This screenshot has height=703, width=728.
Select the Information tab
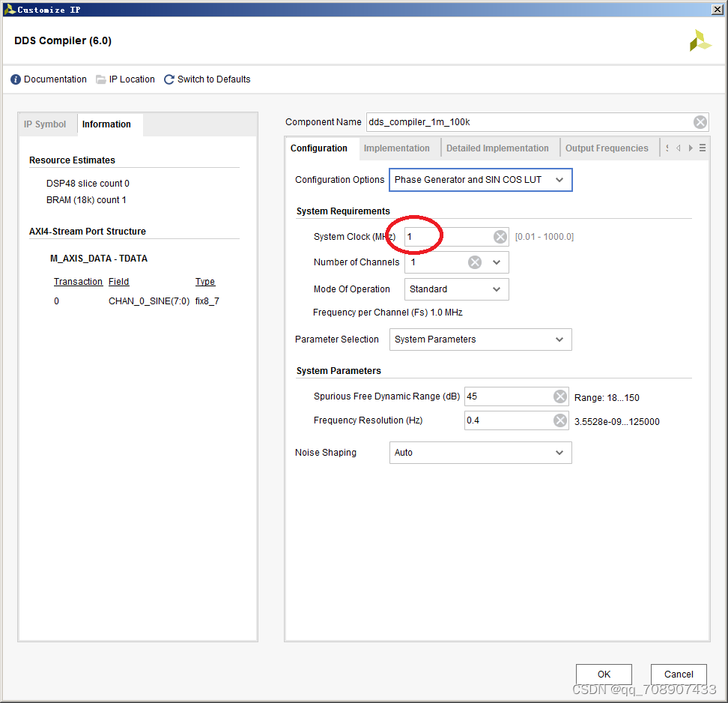click(106, 124)
